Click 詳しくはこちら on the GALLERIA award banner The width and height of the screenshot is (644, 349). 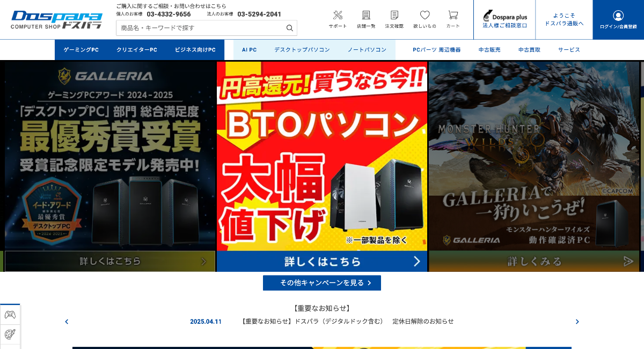pos(110,262)
